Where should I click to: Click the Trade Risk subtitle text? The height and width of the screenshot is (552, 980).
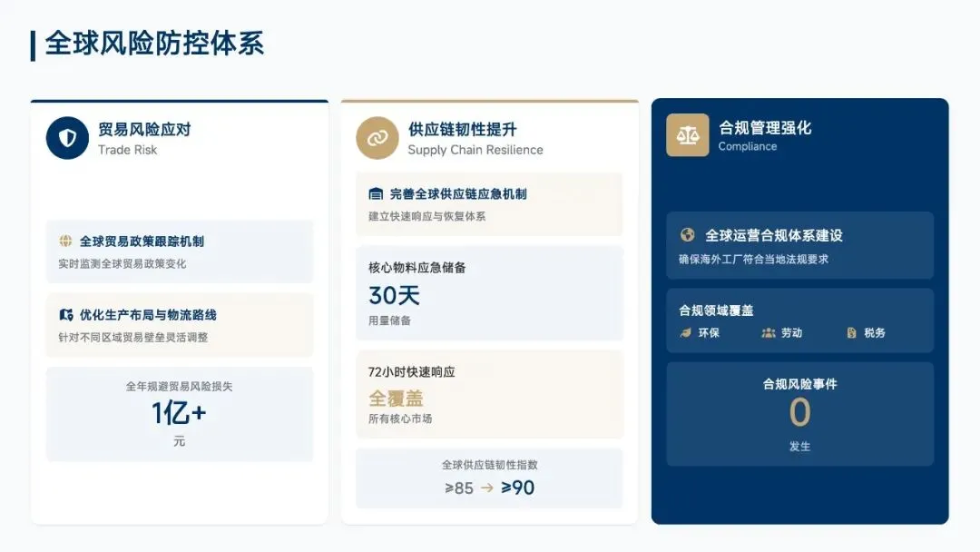coord(128,150)
